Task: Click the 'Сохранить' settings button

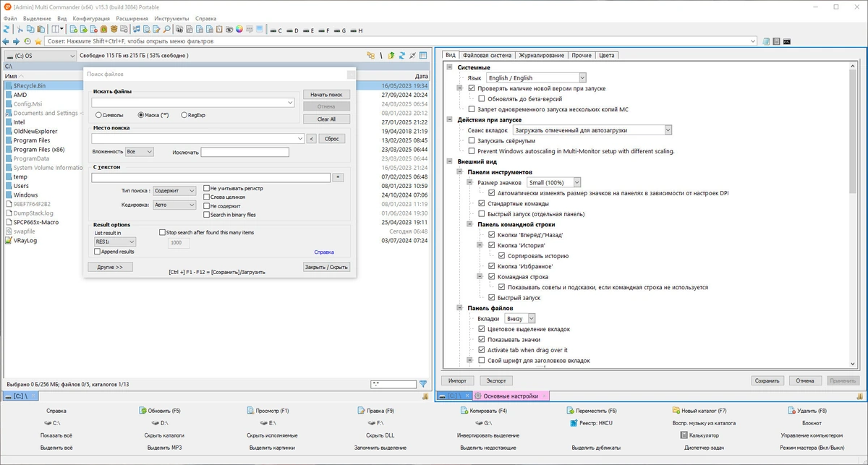Action: (767, 380)
